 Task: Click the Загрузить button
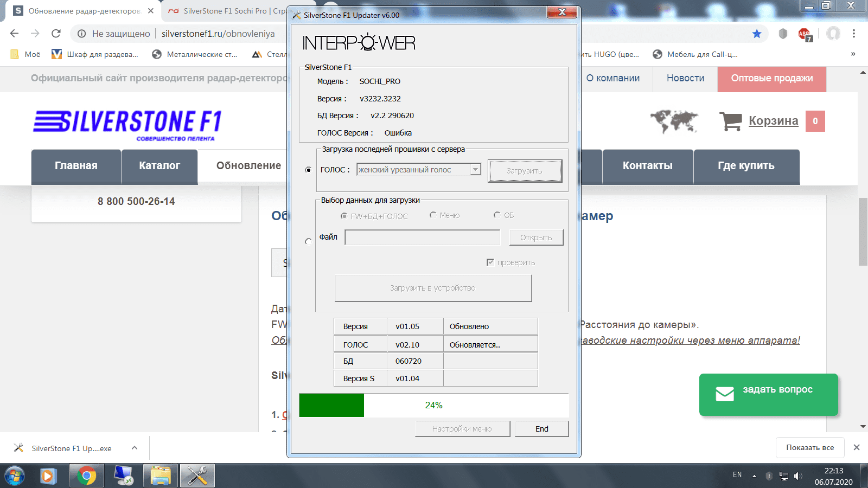(525, 171)
